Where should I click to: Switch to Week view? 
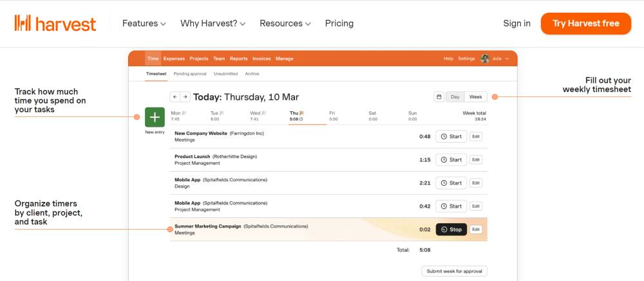click(x=476, y=97)
